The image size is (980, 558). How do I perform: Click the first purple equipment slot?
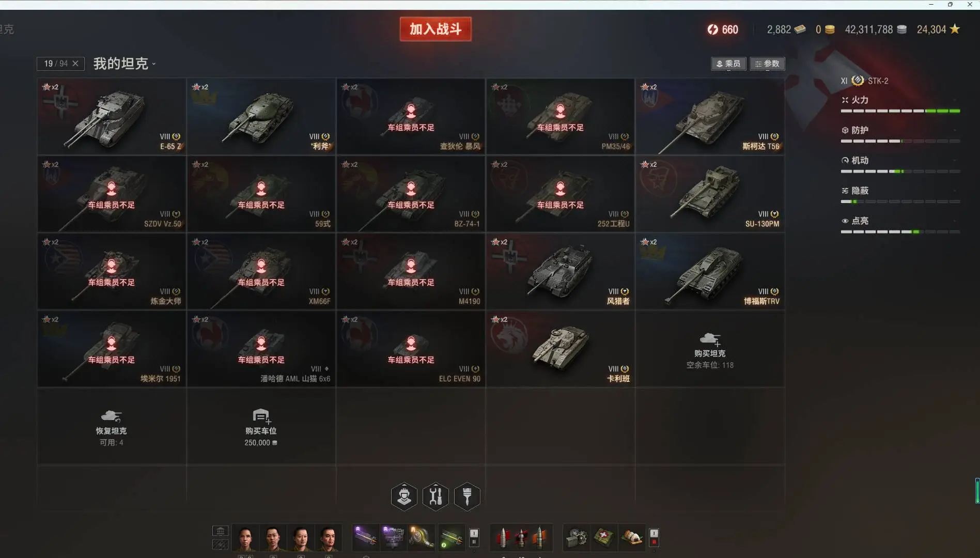[366, 537]
